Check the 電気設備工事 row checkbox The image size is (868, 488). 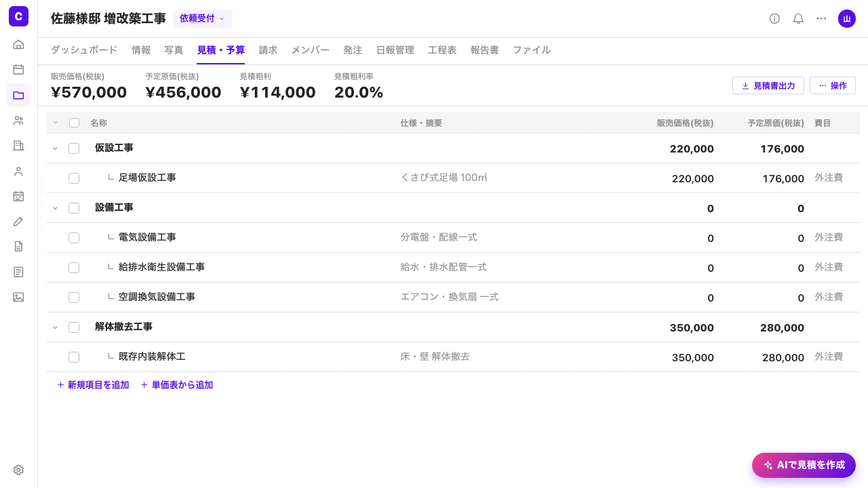tap(74, 238)
